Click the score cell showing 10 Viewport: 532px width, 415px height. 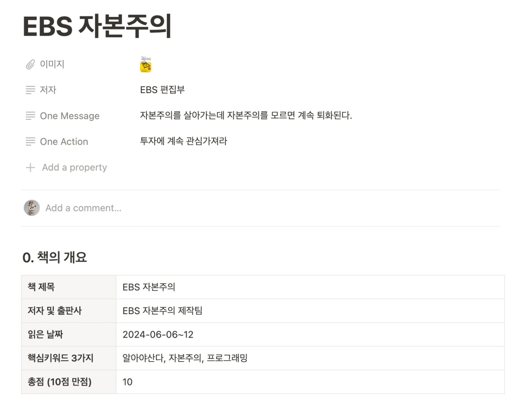pos(310,382)
